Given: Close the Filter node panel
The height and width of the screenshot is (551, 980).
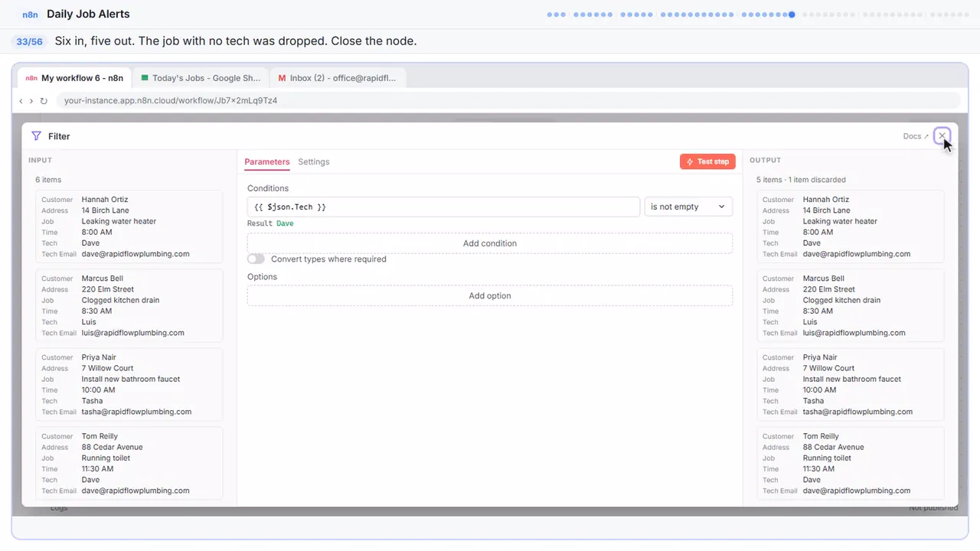Looking at the screenshot, I should tap(942, 136).
